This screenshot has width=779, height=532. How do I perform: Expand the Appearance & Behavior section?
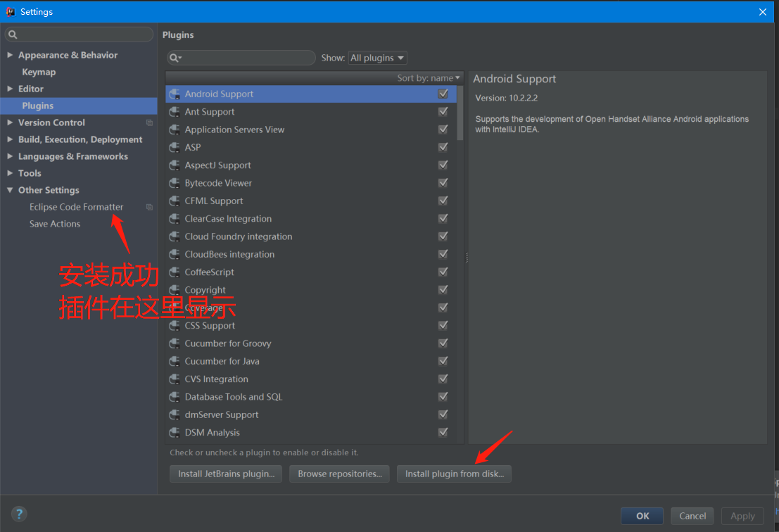click(x=10, y=55)
